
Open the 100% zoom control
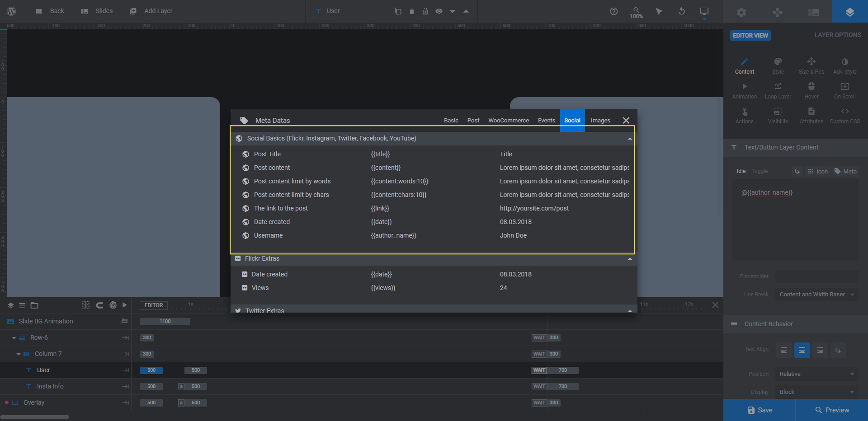[636, 12]
